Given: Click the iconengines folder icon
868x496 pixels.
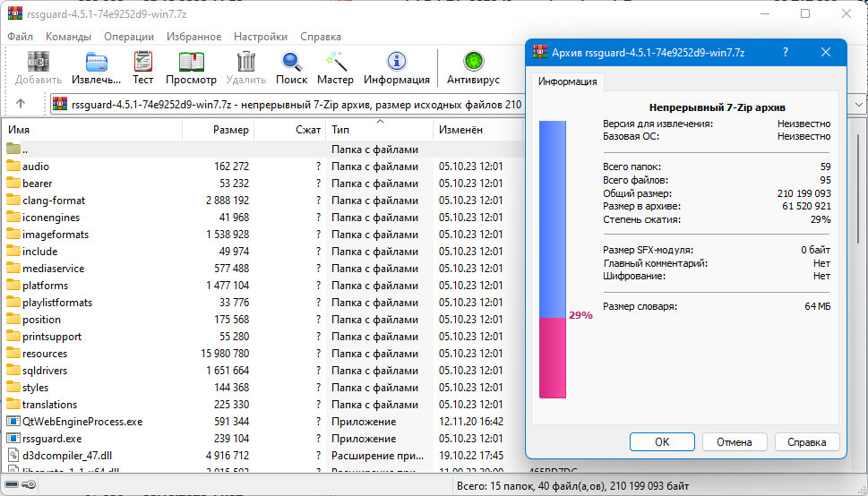Looking at the screenshot, I should pos(13,217).
